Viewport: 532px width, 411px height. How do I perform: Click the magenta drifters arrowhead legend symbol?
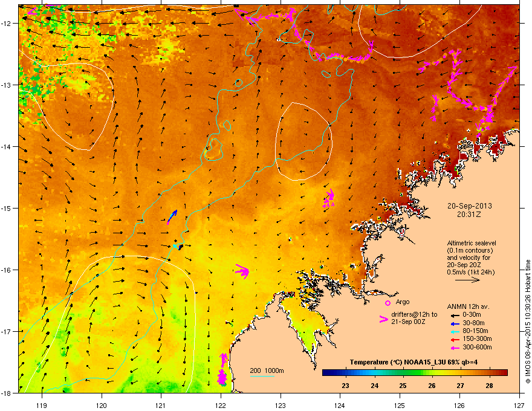pos(384,319)
